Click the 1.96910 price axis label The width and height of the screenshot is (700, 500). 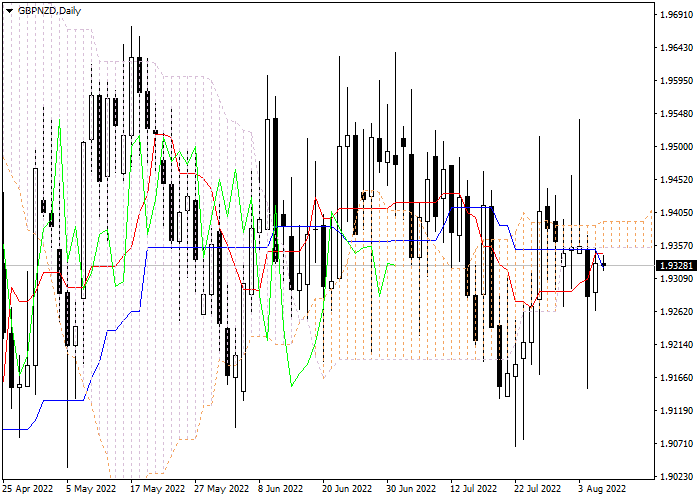coord(675,16)
